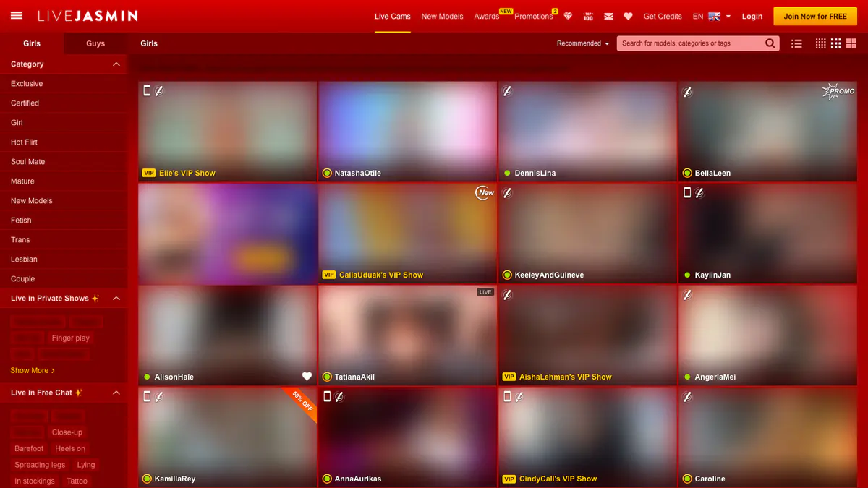This screenshot has height=488, width=868.
Task: Click the Tattoo tag
Action: [77, 481]
